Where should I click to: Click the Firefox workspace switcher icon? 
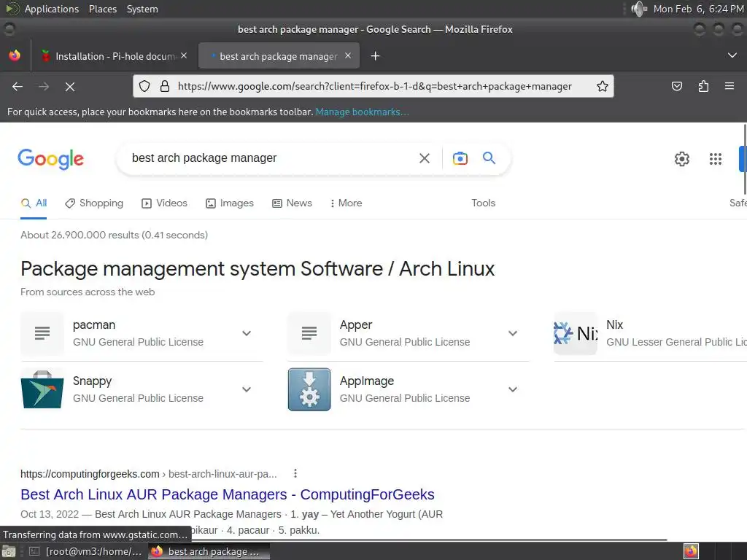tap(691, 551)
